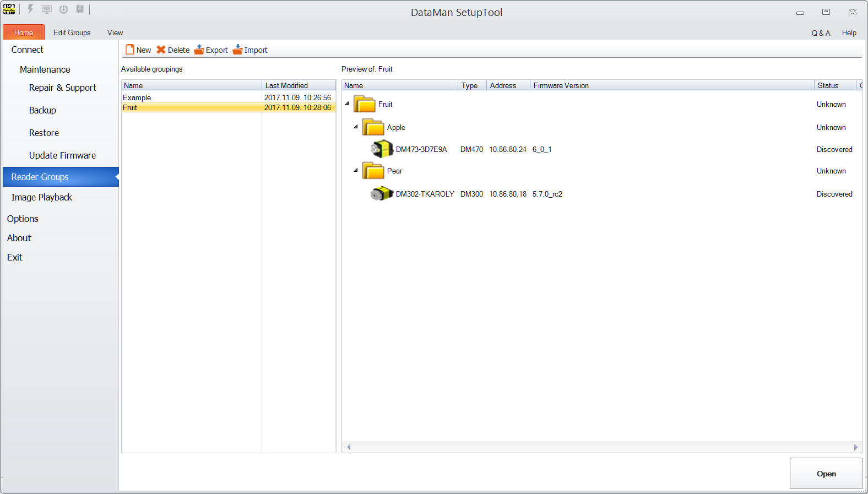This screenshot has height=494, width=868.
Task: Click the lightning bolt icon in title bar
Action: click(30, 9)
